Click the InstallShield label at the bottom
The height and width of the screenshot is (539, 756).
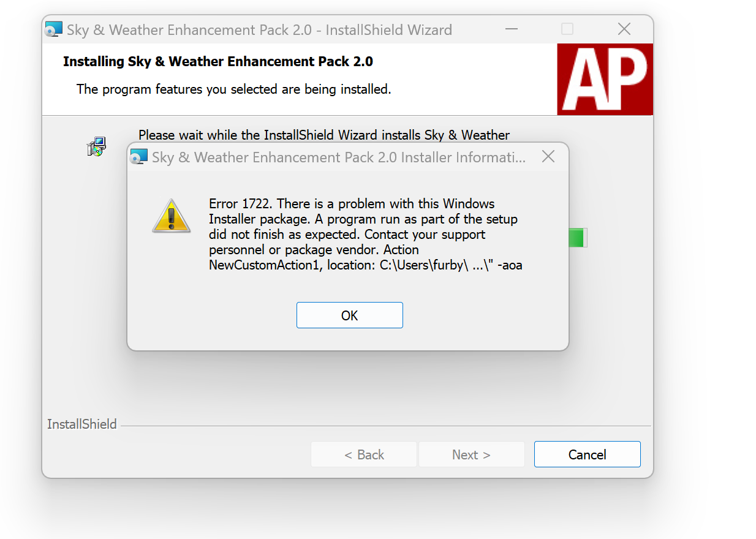pos(82,424)
